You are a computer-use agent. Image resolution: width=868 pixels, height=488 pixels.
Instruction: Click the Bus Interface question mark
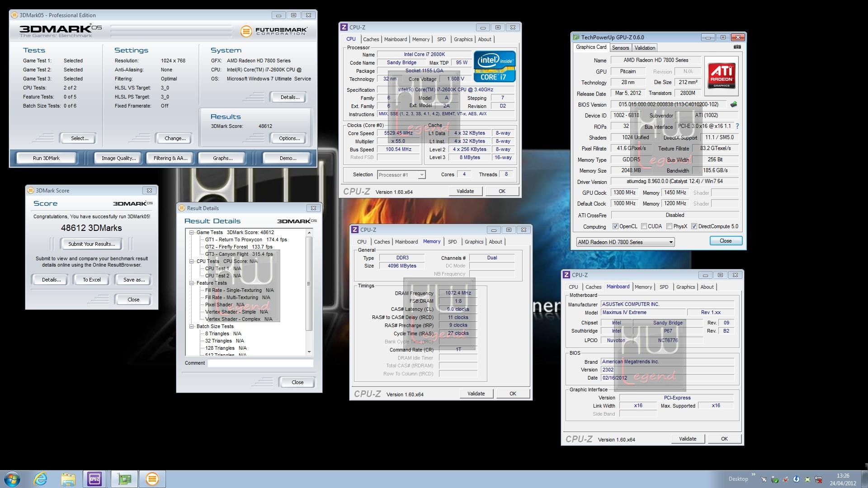click(x=737, y=126)
